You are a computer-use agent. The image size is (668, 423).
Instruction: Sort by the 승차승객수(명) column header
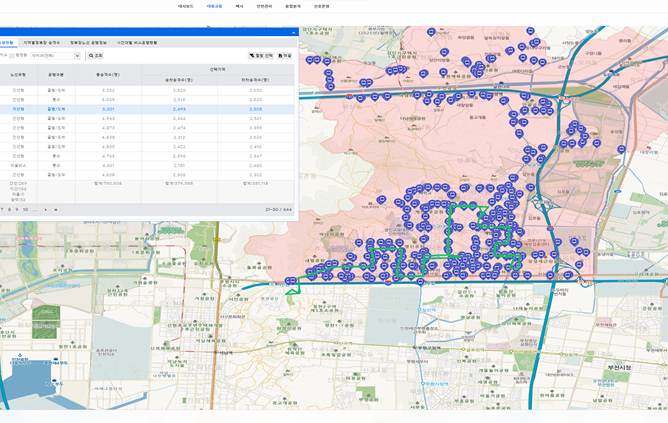tap(179, 80)
